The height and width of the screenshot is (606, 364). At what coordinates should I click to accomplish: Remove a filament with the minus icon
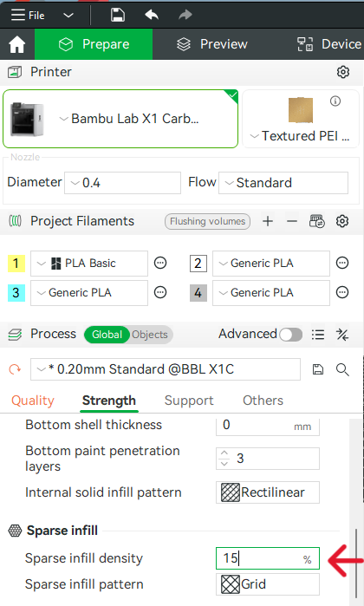click(x=292, y=221)
